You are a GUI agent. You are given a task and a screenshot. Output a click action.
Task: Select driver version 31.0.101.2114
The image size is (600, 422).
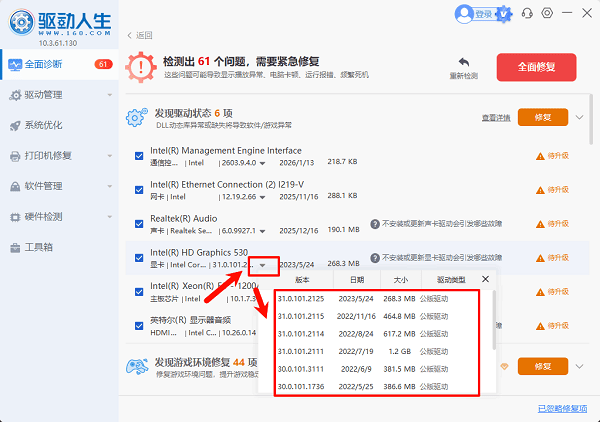pyautogui.click(x=363, y=334)
